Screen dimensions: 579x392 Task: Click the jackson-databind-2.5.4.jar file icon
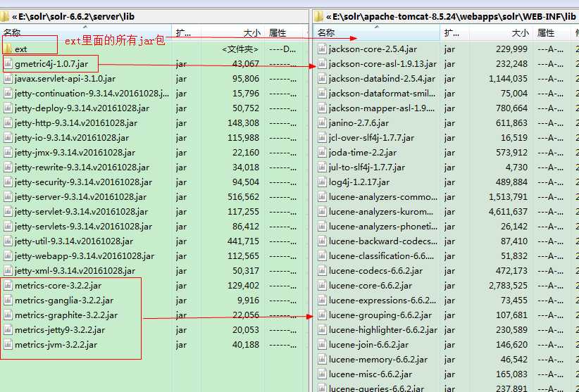coord(322,79)
